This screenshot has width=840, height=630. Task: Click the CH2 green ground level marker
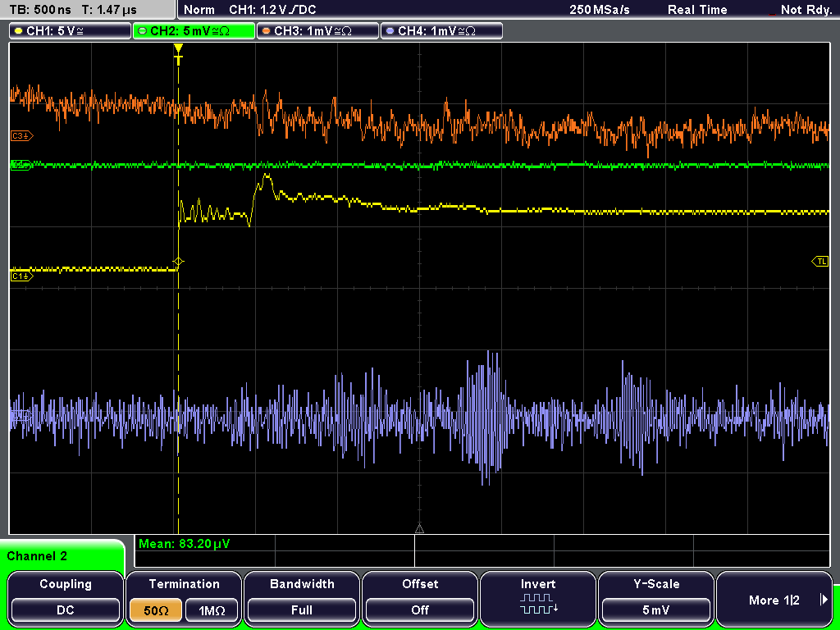21,165
